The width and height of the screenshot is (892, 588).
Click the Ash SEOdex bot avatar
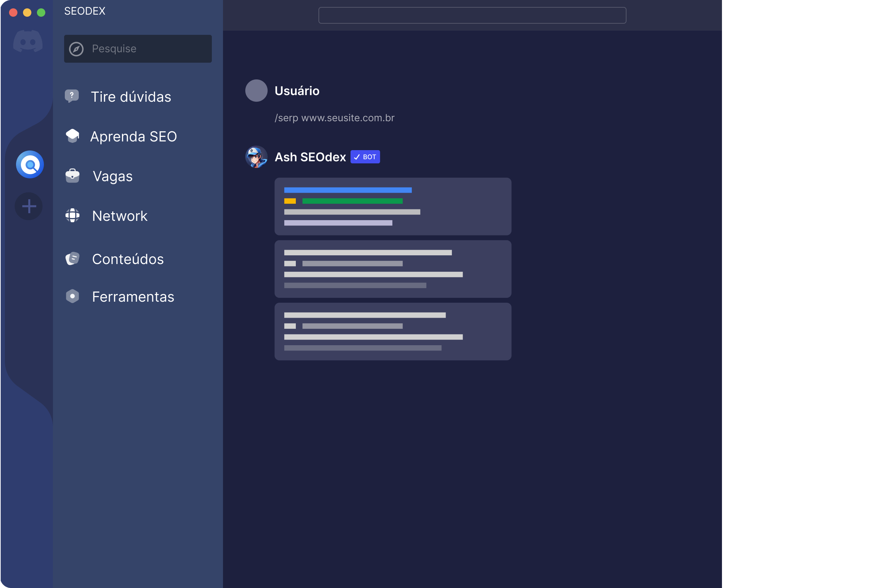(x=256, y=157)
